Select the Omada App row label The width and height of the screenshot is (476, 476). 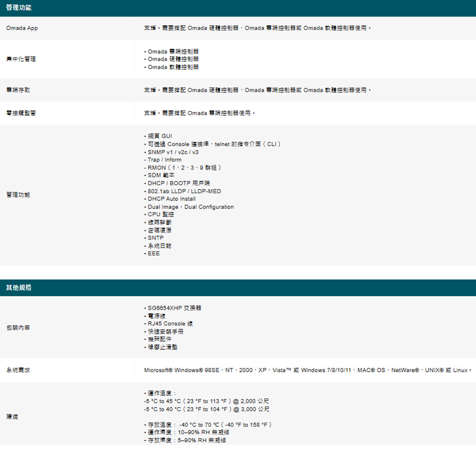pos(22,28)
